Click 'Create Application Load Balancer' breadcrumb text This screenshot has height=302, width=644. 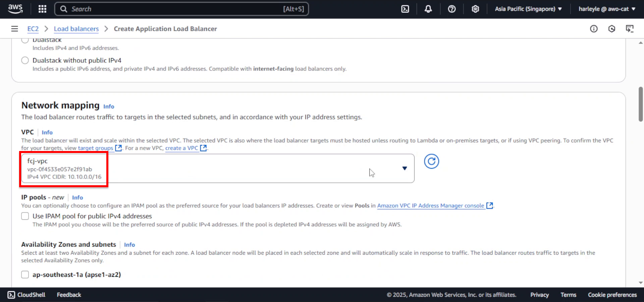click(165, 29)
